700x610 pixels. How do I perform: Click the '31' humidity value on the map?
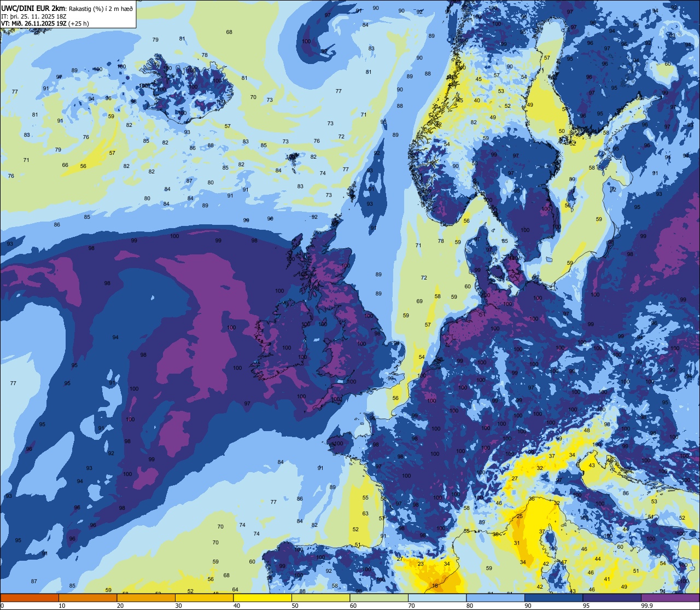coord(516,543)
